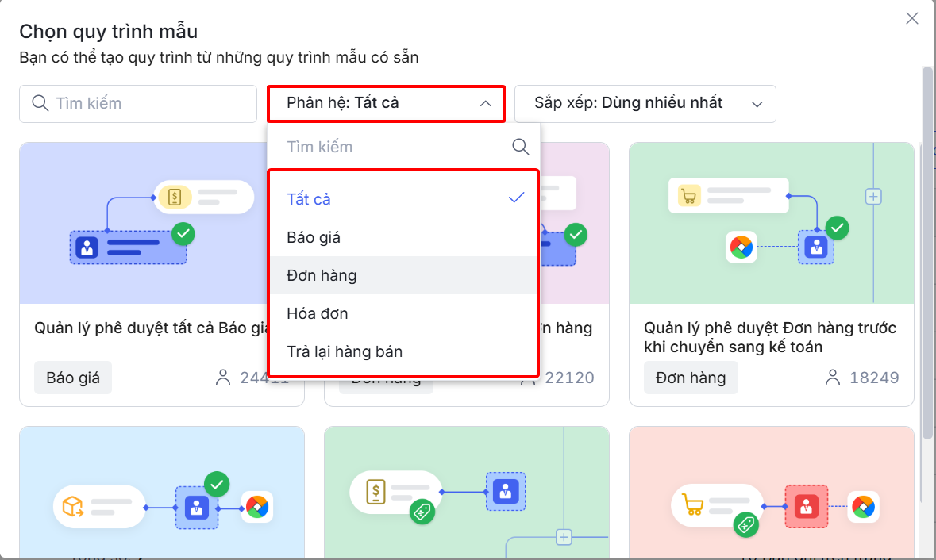Open the Sắp xếp: Dùng nhiều nhất dropdown
Viewport: 936px width, 560px height.
[645, 104]
